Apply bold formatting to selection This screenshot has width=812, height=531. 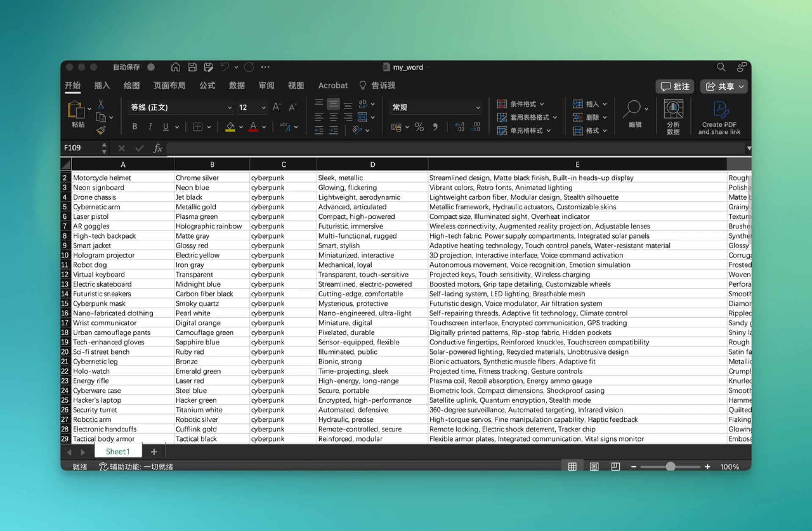tap(135, 127)
